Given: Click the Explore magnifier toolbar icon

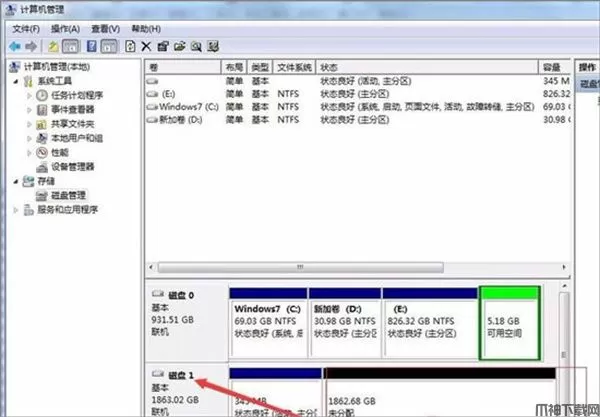Looking at the screenshot, I should [x=196, y=47].
